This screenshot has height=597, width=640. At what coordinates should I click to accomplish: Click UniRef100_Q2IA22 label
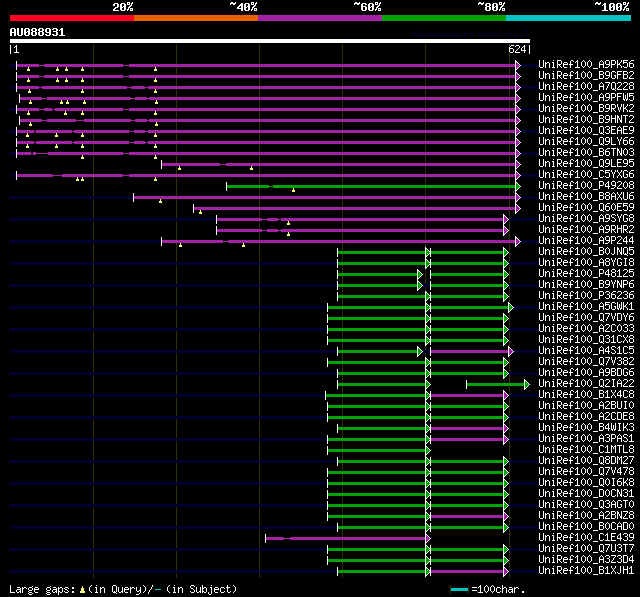coord(586,384)
